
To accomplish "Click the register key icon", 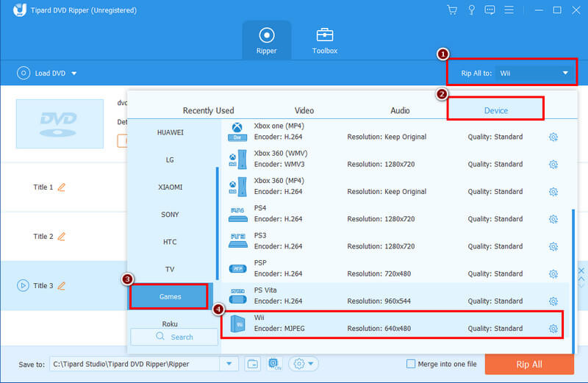I will coord(471,10).
